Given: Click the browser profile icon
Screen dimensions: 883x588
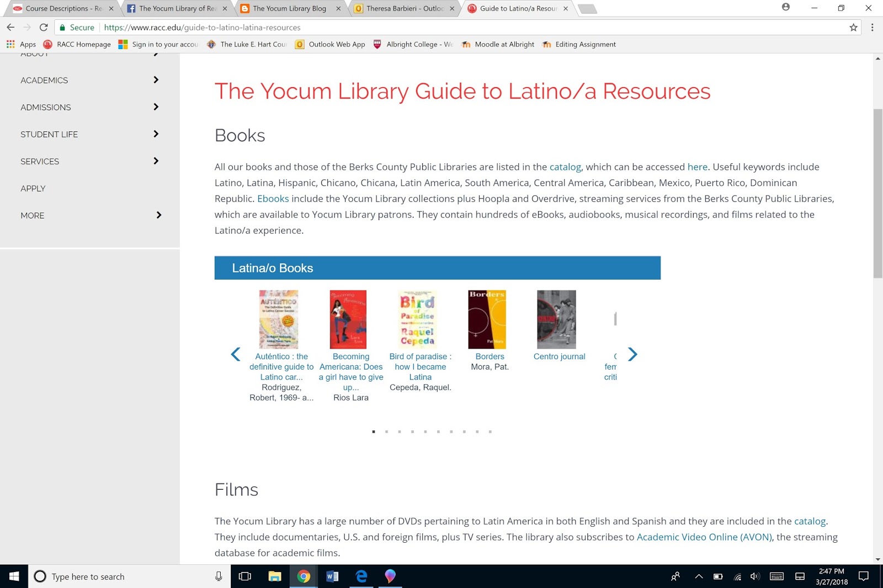Looking at the screenshot, I should pos(785,8).
